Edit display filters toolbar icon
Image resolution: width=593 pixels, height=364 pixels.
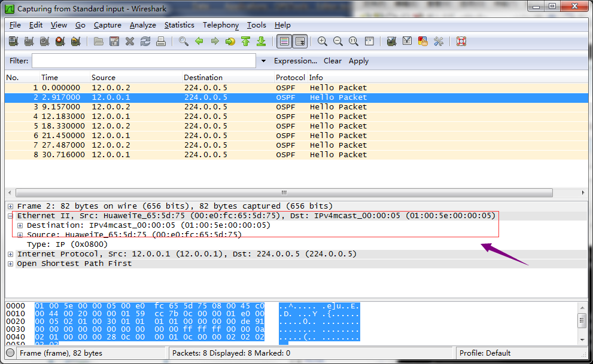pos(408,41)
